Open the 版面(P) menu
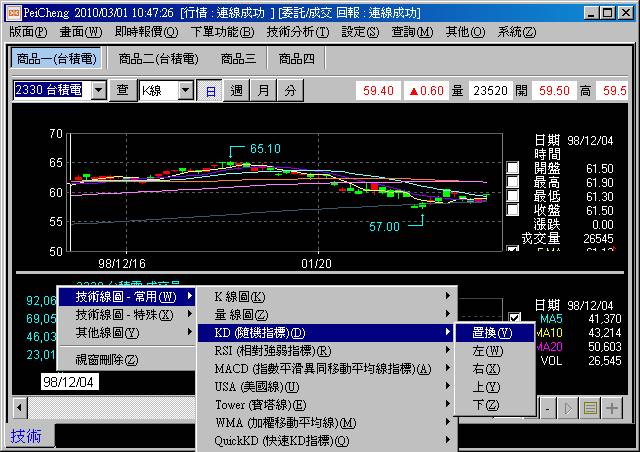 point(28,31)
